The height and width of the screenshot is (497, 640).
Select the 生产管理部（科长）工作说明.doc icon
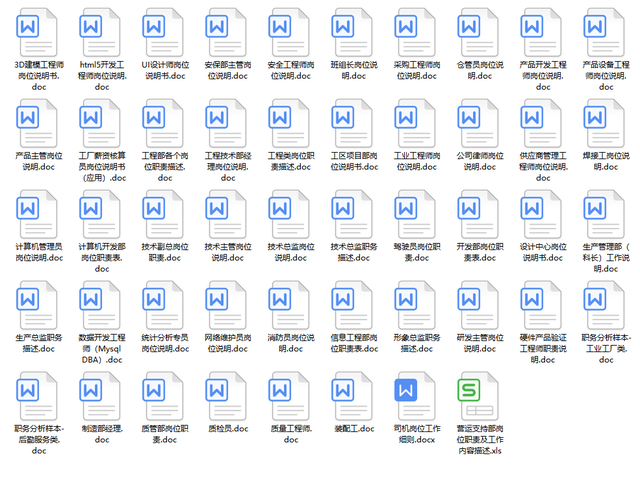[603, 214]
